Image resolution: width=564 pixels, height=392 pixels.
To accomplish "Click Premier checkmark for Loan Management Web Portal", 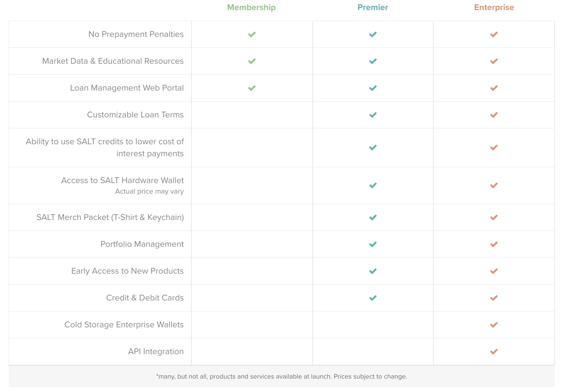I will [x=373, y=88].
